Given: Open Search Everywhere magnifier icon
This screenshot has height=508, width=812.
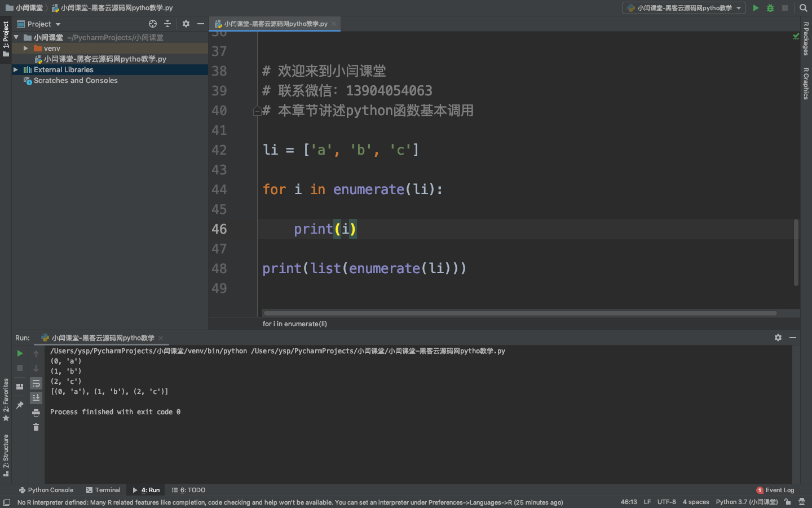Looking at the screenshot, I should click(804, 8).
